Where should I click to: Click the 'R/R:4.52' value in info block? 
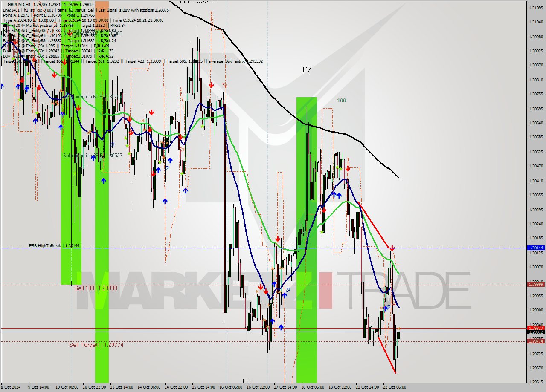pyautogui.click(x=106, y=56)
